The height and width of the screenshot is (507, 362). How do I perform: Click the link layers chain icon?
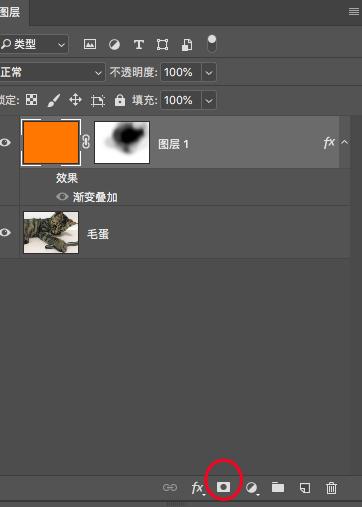pyautogui.click(x=170, y=488)
